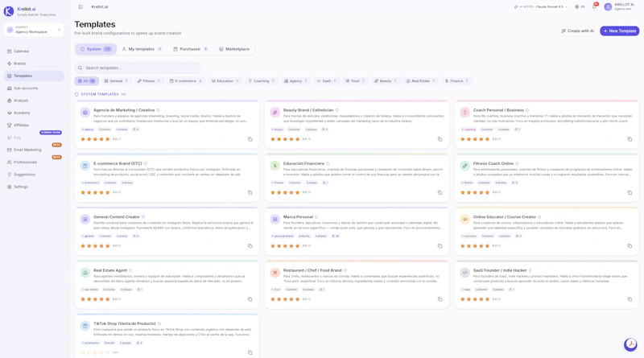The width and height of the screenshot is (644, 358).
Task: Filter templates by All category
Action: pos(86,81)
